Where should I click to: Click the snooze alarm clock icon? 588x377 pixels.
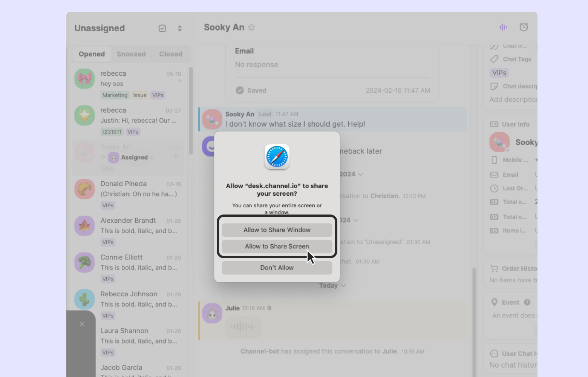click(524, 27)
